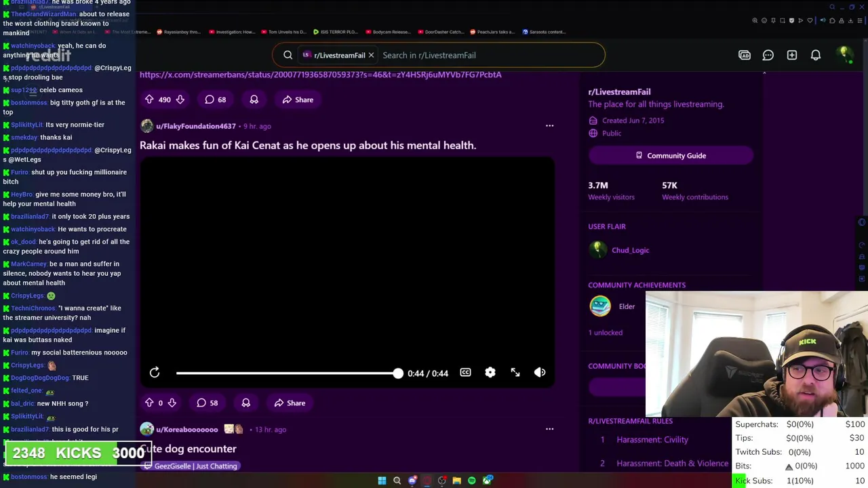Open the Cute dog encounter post

pos(188,449)
